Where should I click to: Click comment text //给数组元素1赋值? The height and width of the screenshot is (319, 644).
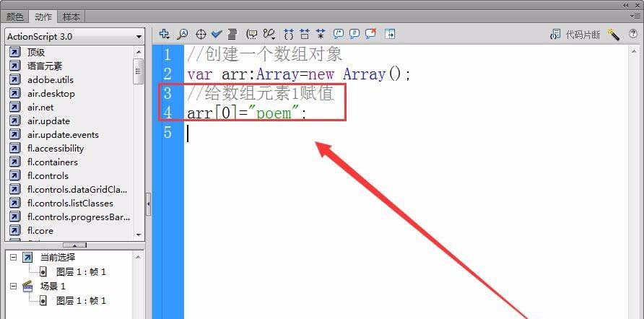coord(260,94)
